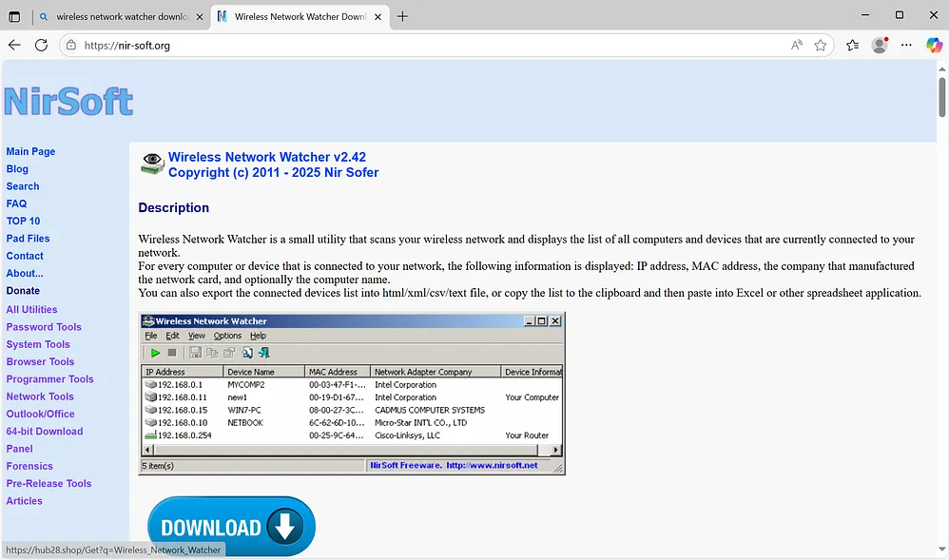This screenshot has width=949, height=560.
Task: Start read aloud for this page
Action: point(796,44)
